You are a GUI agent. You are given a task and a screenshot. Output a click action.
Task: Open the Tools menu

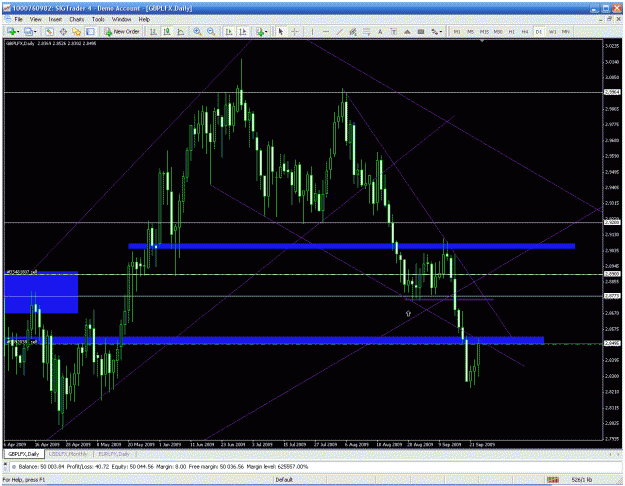98,19
